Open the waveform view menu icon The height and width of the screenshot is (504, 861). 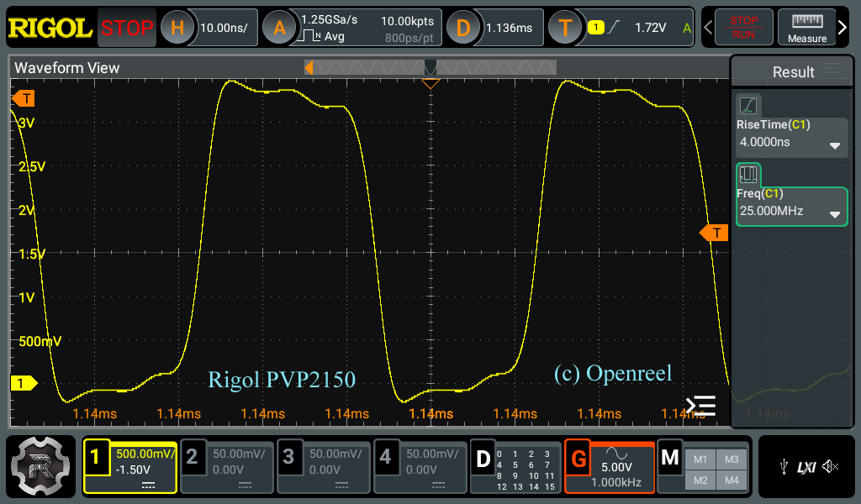point(700,406)
